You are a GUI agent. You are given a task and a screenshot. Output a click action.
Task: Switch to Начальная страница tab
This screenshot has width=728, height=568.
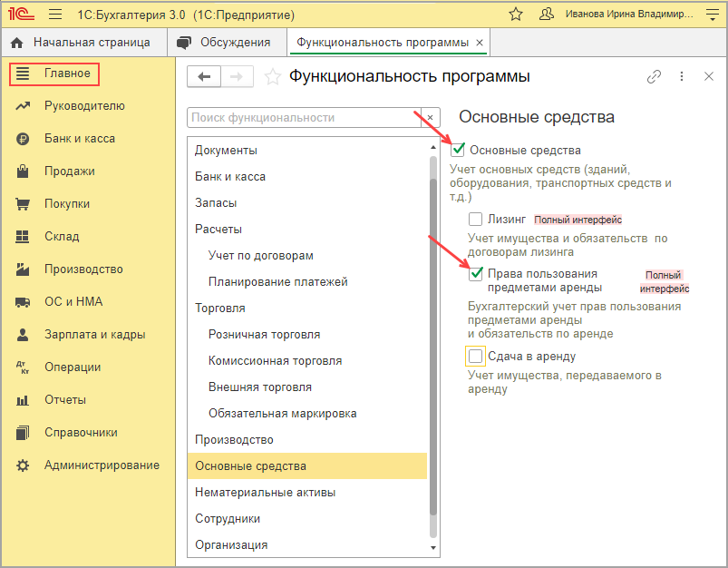point(84,43)
